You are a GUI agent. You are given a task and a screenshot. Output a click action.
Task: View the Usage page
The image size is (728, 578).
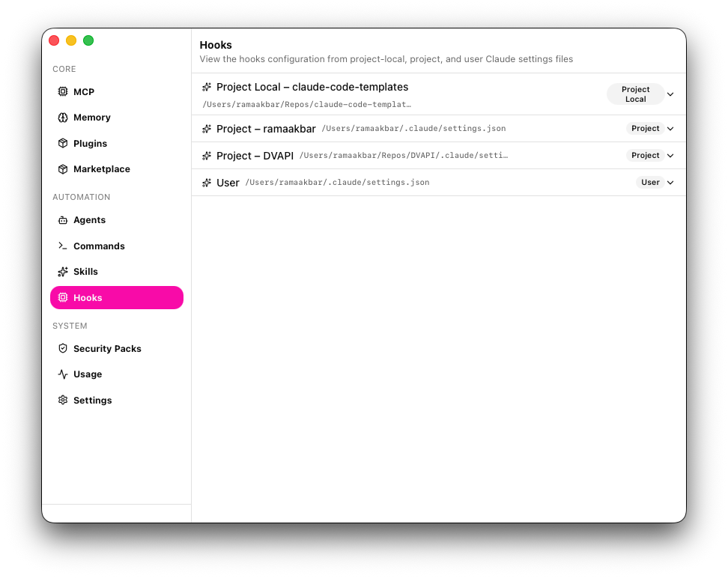coord(117,374)
